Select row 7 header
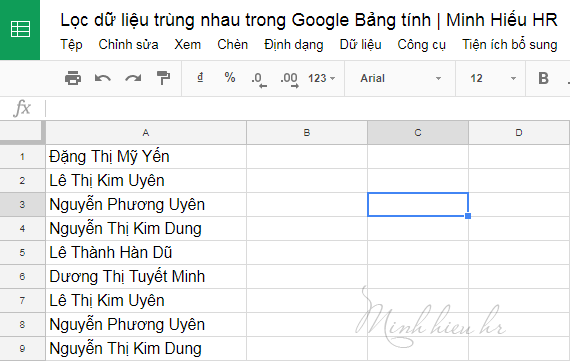This screenshot has height=361, width=570. pos(22,301)
